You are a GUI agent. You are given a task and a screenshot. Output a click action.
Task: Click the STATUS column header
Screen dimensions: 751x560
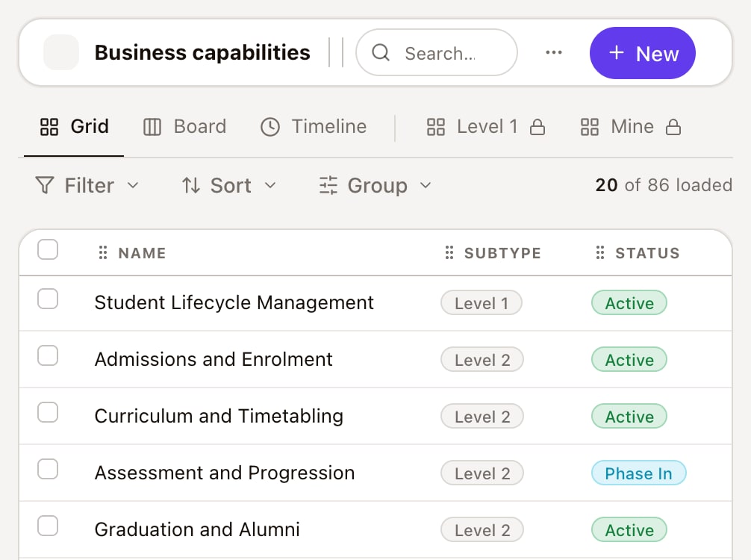[x=647, y=253]
